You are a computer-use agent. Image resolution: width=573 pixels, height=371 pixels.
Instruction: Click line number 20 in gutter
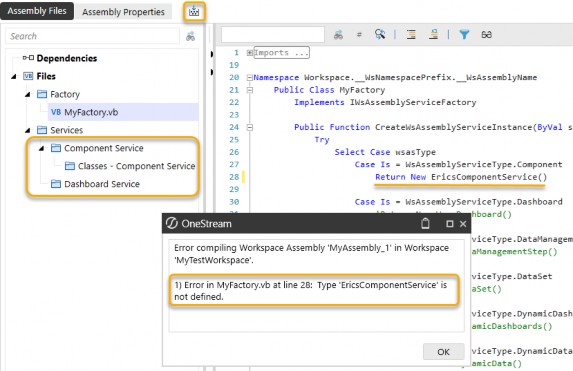234,77
